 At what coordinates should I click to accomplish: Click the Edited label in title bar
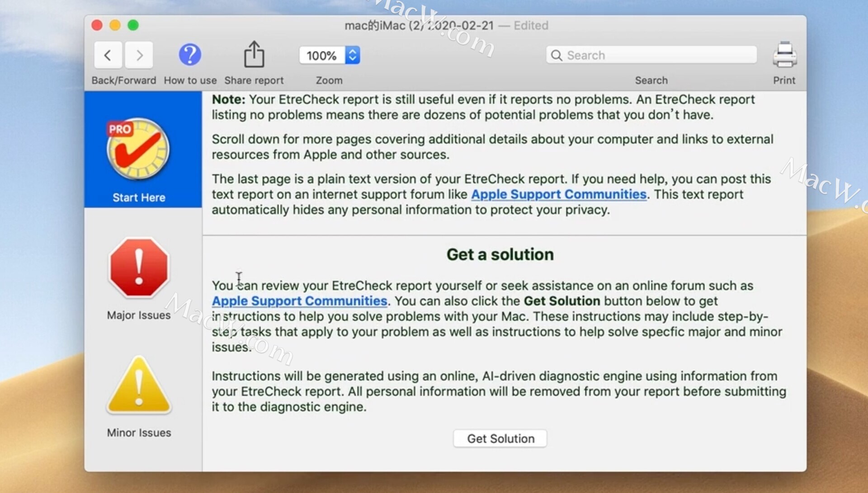coord(531,25)
